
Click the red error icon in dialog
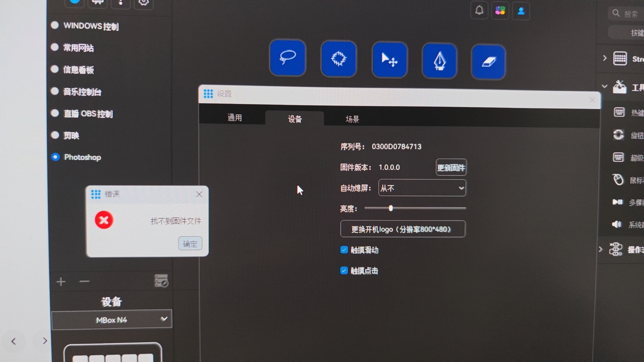click(104, 220)
